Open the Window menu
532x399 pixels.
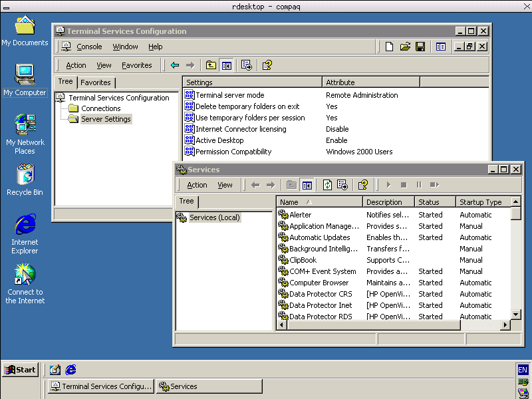pyautogui.click(x=125, y=47)
